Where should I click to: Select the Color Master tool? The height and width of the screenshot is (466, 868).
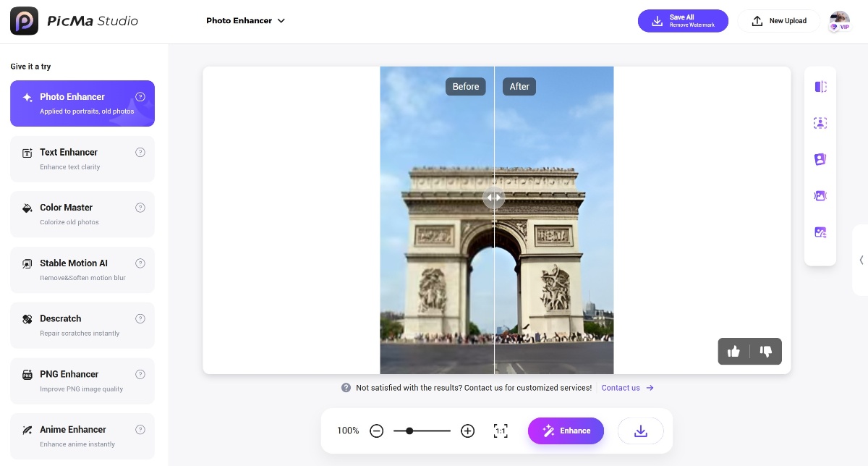pos(82,214)
